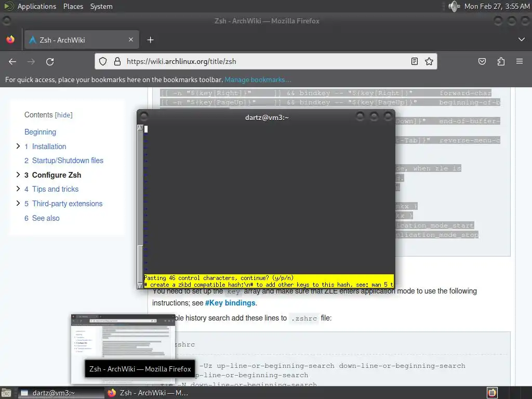This screenshot has height=399, width=532.
Task: Click terminal scrollbar up arrow
Action: pyautogui.click(x=140, y=128)
